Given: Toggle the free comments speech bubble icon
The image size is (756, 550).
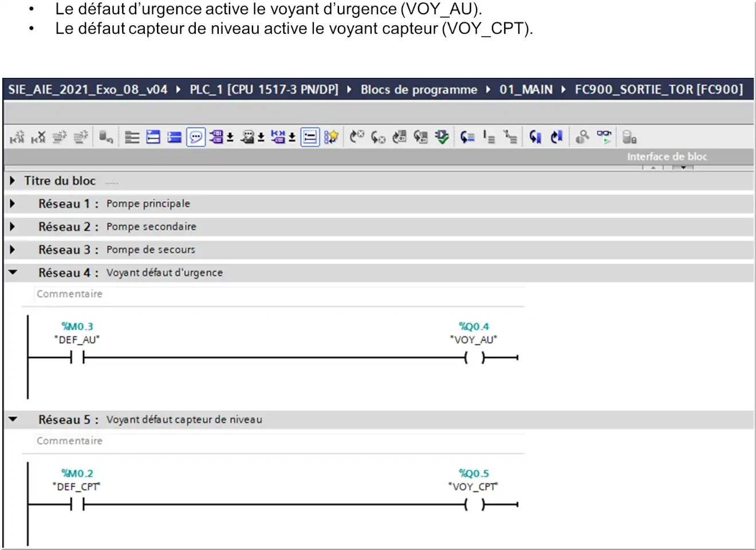Looking at the screenshot, I should (x=196, y=137).
